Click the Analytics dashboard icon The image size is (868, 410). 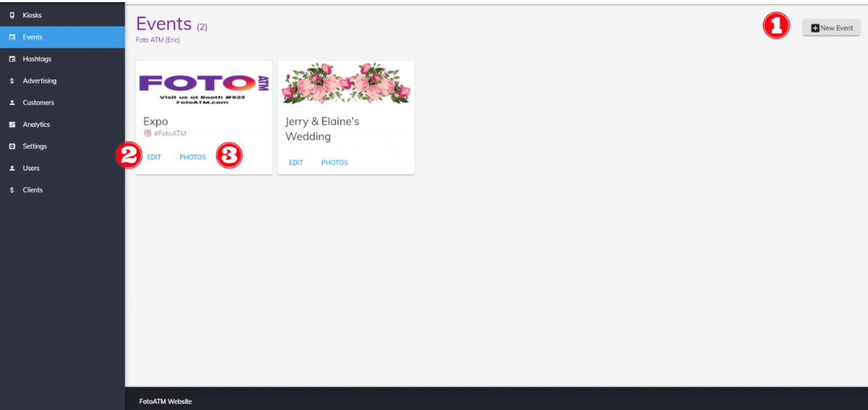click(x=12, y=125)
